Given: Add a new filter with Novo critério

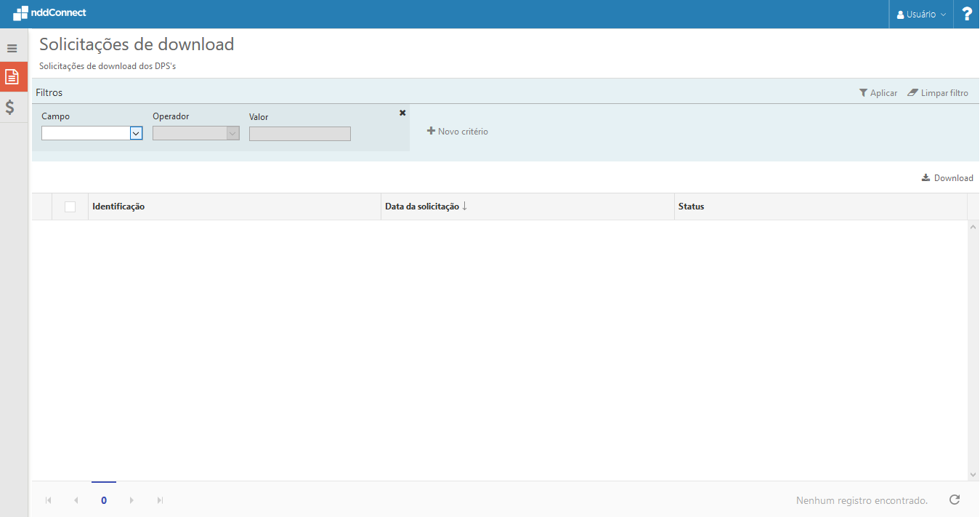Looking at the screenshot, I should pos(458,132).
